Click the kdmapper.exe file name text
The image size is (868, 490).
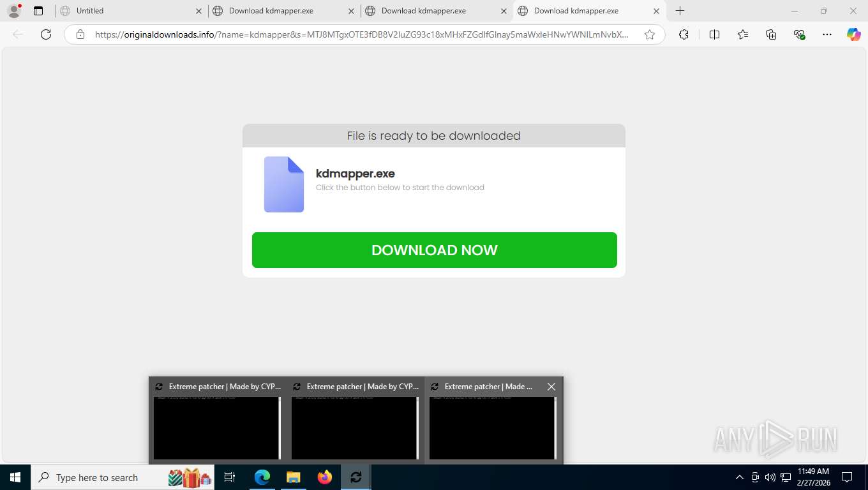click(x=355, y=174)
